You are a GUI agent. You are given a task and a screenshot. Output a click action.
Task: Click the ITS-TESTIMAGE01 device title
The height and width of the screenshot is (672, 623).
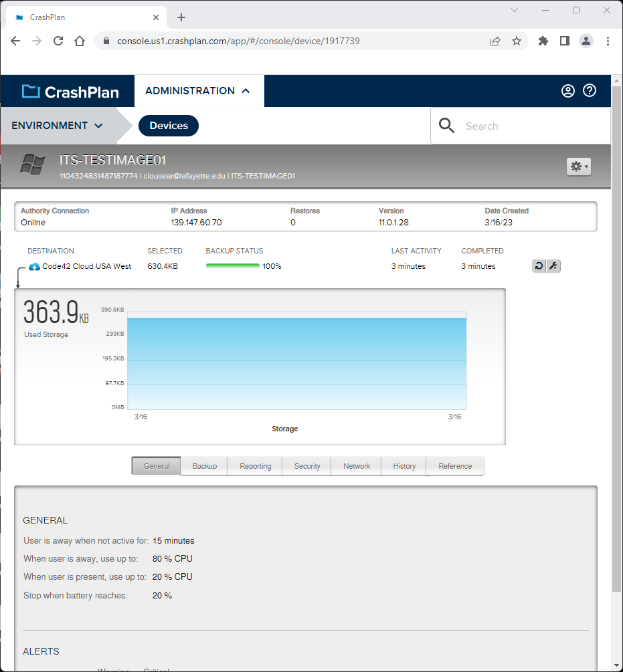113,160
